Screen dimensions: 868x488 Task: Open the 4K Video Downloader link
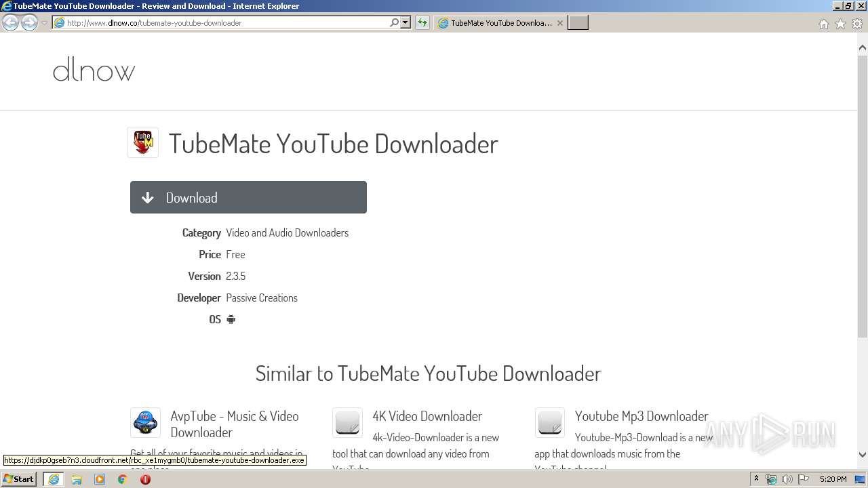427,416
